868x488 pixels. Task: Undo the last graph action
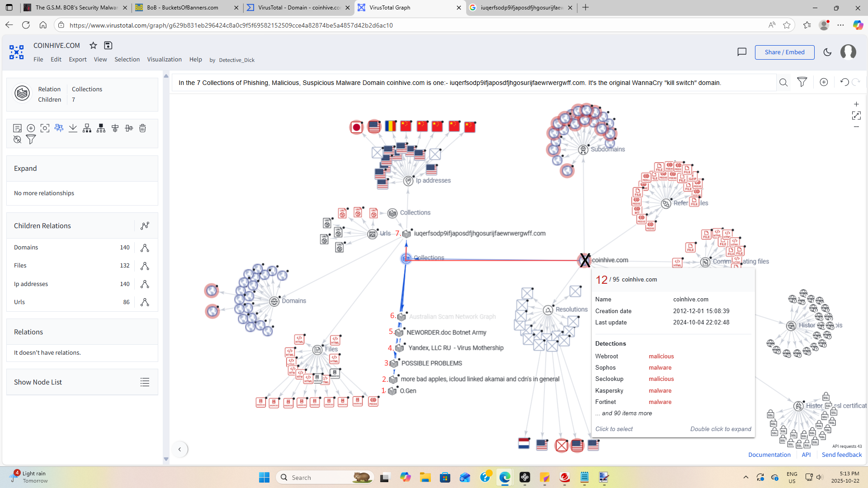tap(844, 82)
